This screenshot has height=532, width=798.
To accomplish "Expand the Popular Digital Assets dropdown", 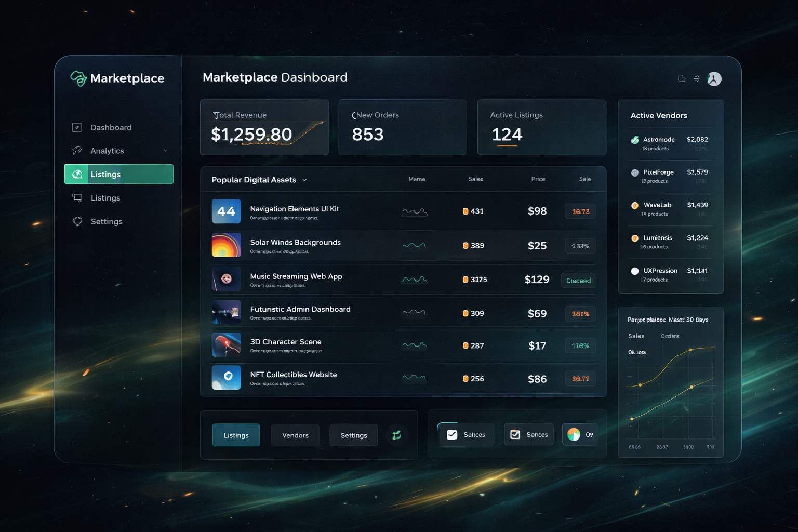I will 304,180.
